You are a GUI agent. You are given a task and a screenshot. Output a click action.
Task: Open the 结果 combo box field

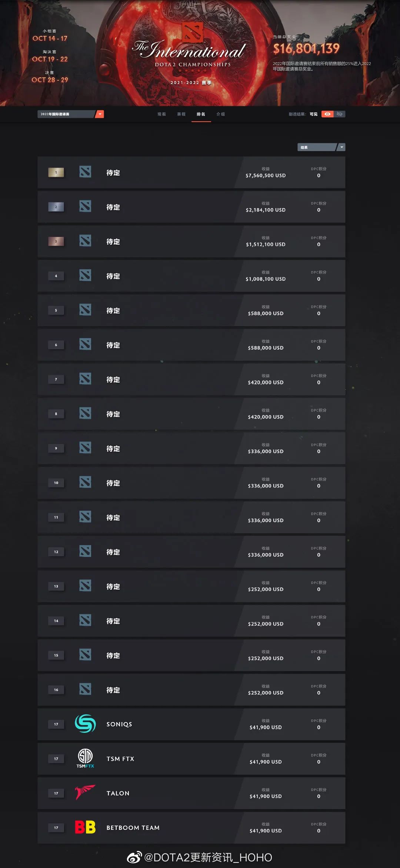(321, 147)
